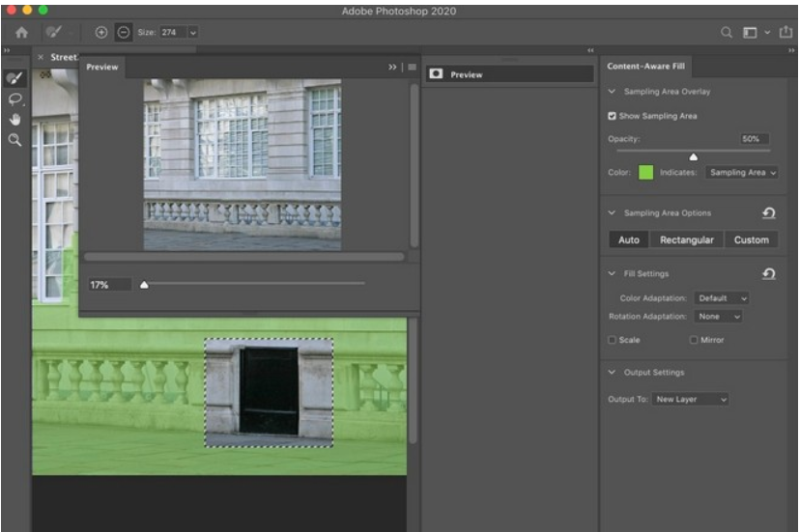The image size is (800, 532).
Task: Click the brush Size value field
Action: 174,33
